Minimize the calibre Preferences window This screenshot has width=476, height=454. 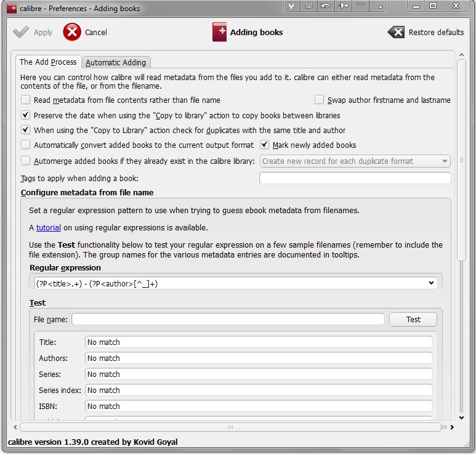pos(416,6)
